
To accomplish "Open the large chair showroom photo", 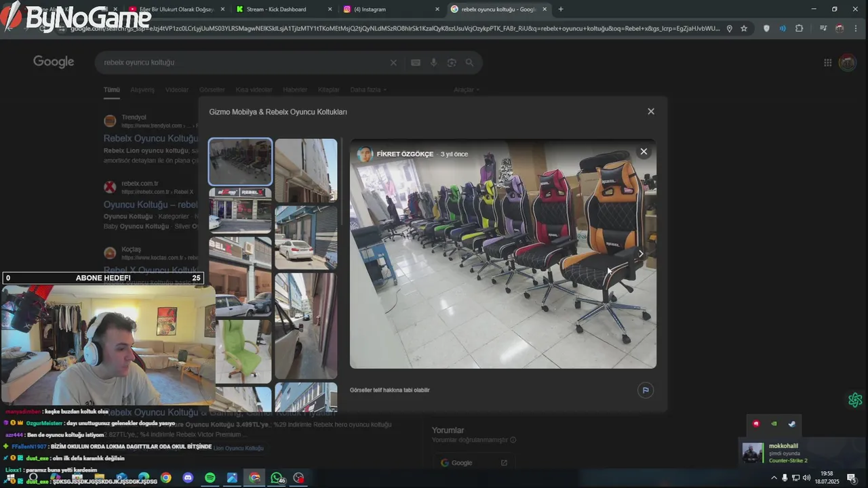I will point(502,253).
